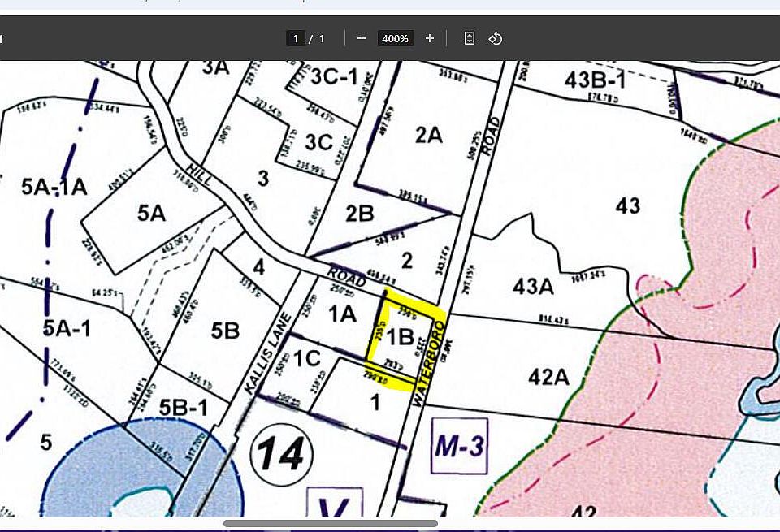Click the horizontal scrollbar thumb

(x=329, y=523)
